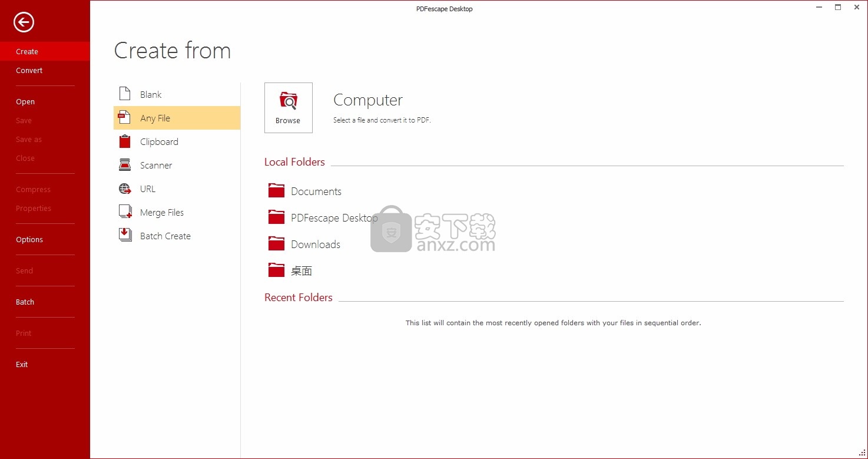Select the Blank label
The height and width of the screenshot is (459, 868).
151,94
